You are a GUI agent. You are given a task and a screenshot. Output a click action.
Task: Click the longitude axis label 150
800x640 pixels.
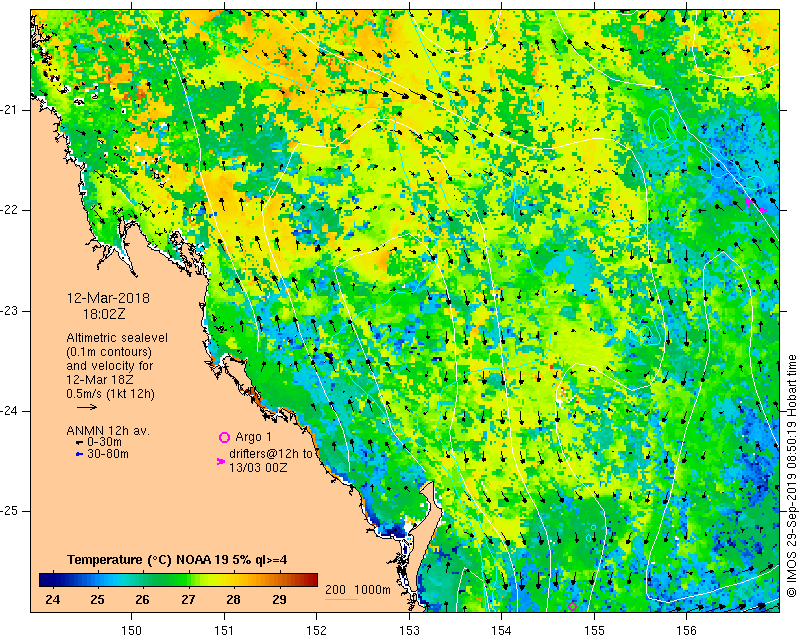coord(132,630)
